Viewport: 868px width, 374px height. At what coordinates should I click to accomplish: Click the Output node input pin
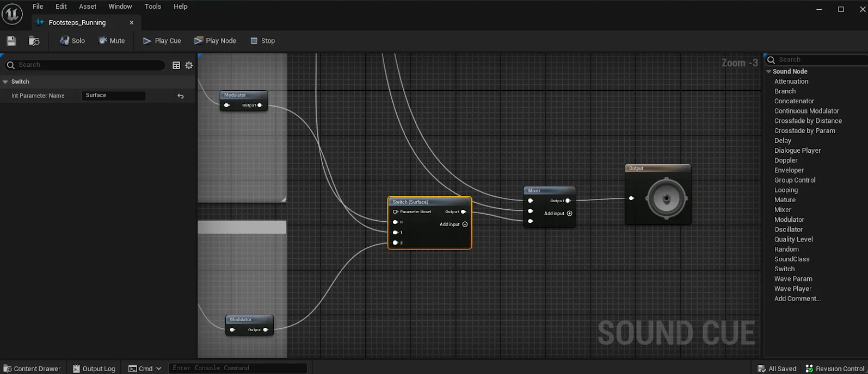pyautogui.click(x=631, y=198)
